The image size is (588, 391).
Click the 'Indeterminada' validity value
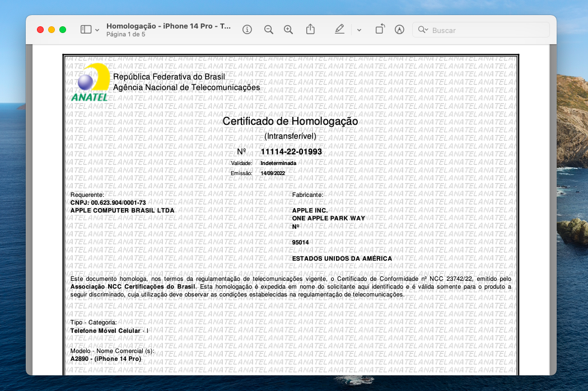tap(279, 163)
